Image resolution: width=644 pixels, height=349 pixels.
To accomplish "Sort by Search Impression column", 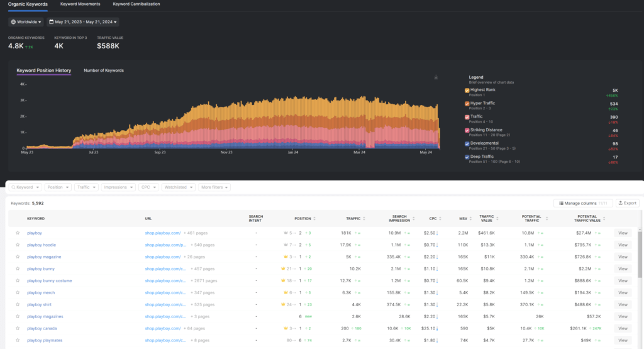I will (414, 219).
